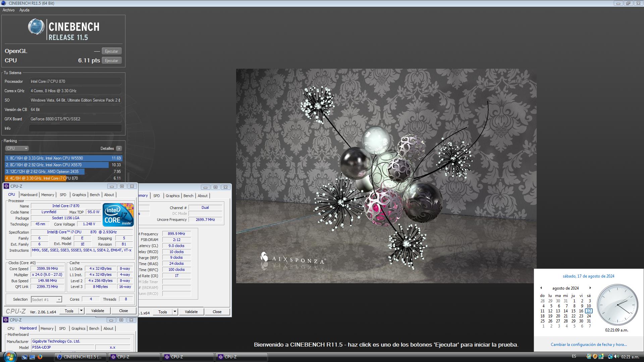644x362 pixels.
Task: Switch to Graphics tab in front CPU-Z window
Action: [79, 195]
